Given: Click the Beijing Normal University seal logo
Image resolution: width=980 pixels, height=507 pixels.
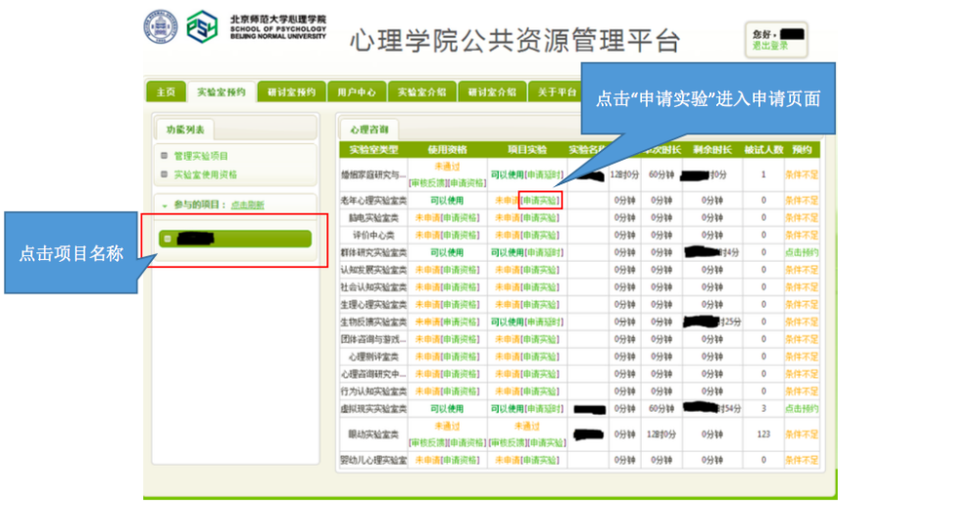Looking at the screenshot, I should pyautogui.click(x=160, y=25).
